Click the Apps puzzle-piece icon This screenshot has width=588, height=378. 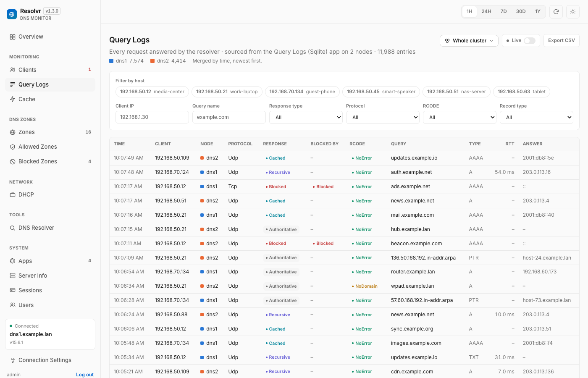13,261
